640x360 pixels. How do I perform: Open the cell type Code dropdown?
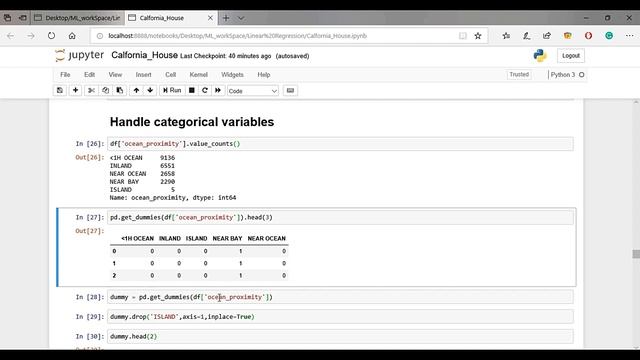[x=253, y=91]
